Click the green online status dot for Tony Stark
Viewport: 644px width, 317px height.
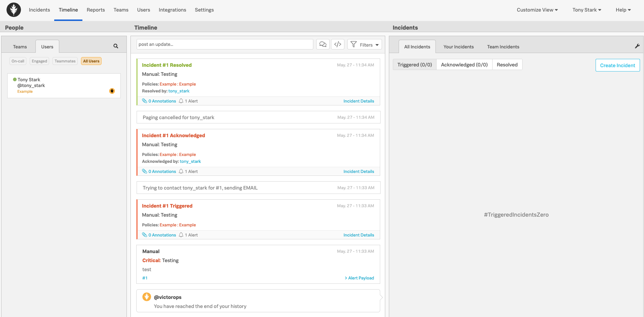point(15,79)
